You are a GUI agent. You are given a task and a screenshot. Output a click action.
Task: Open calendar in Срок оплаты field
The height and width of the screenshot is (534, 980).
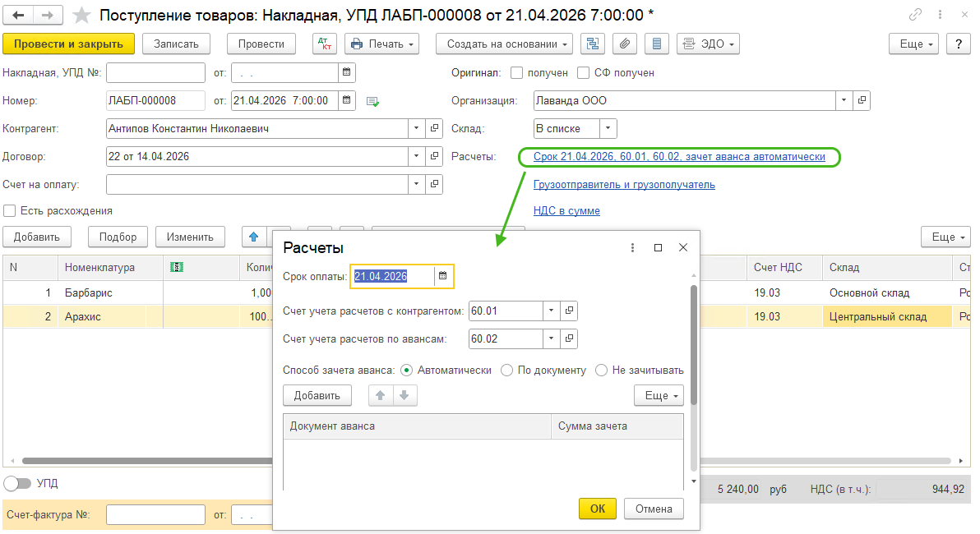pos(442,276)
